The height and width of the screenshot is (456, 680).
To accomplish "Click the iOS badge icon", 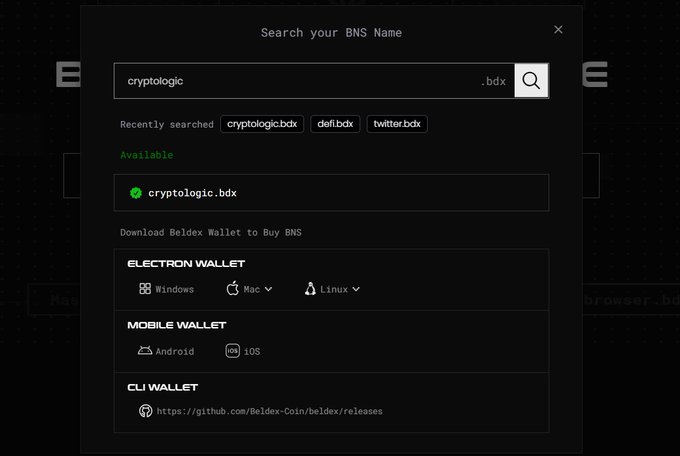I will [x=232, y=351].
